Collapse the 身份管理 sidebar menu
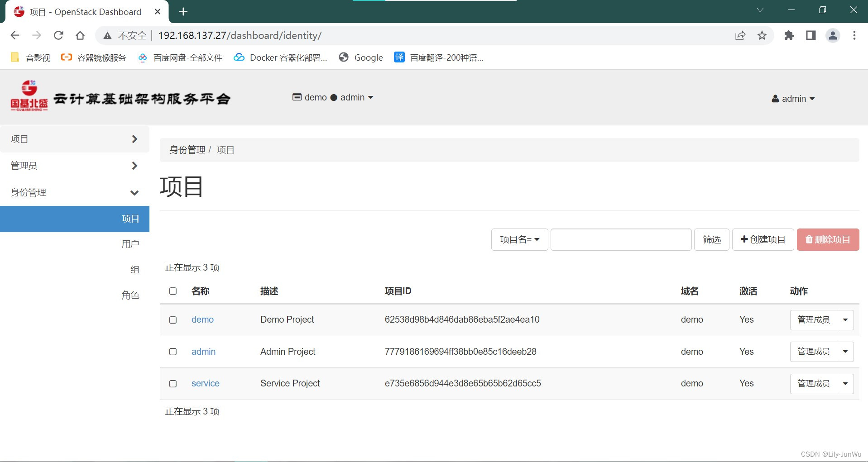868x462 pixels. [x=75, y=192]
